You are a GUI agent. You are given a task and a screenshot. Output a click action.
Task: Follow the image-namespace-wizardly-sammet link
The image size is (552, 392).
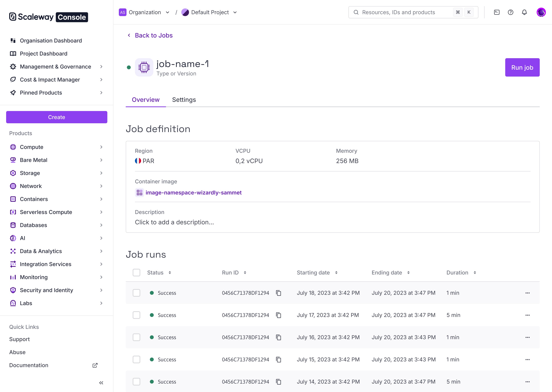193,193
